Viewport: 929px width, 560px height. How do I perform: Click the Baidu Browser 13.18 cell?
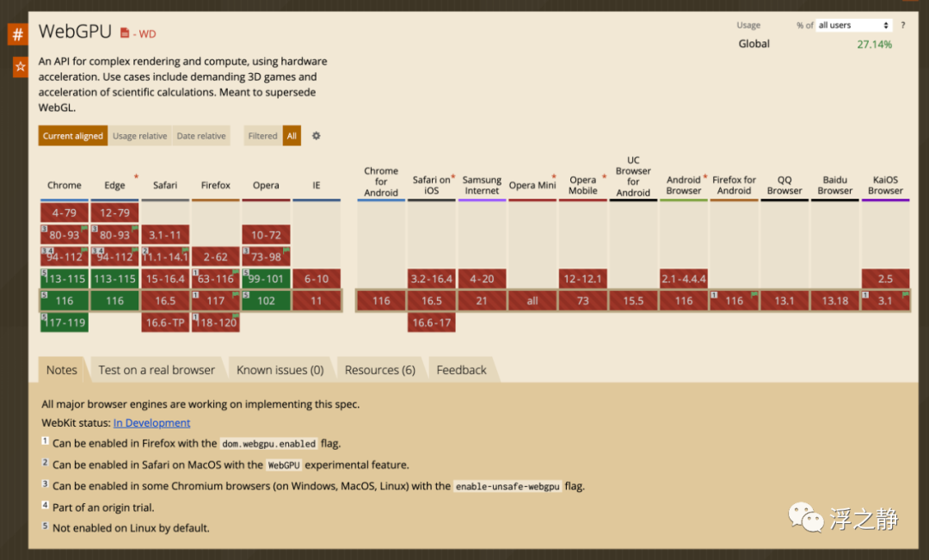point(834,300)
